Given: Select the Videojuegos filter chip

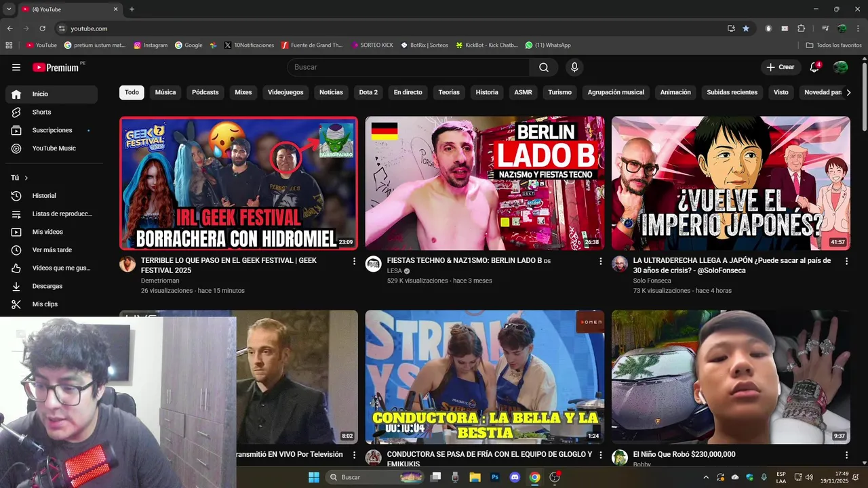Looking at the screenshot, I should [285, 93].
